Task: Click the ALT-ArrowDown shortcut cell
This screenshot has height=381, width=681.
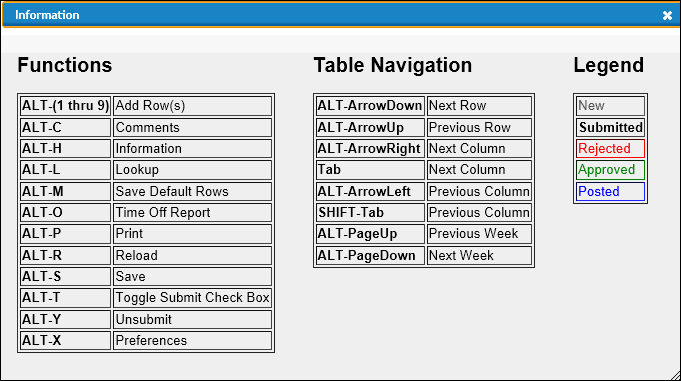Action: click(370, 106)
